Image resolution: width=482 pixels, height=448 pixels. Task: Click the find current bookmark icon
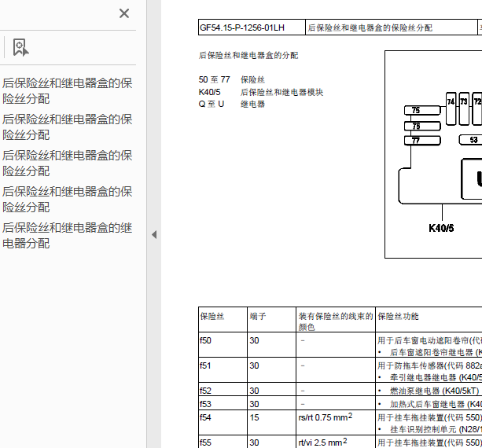[21, 48]
